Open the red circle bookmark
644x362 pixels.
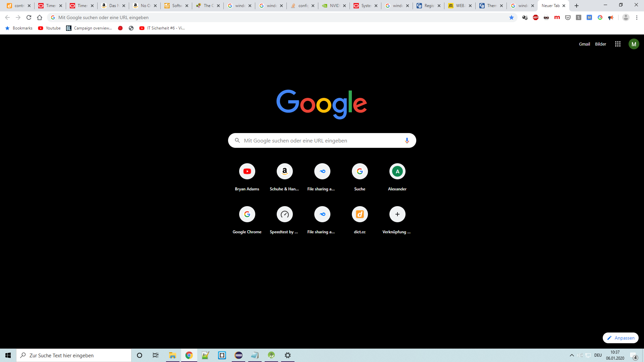[x=120, y=28]
